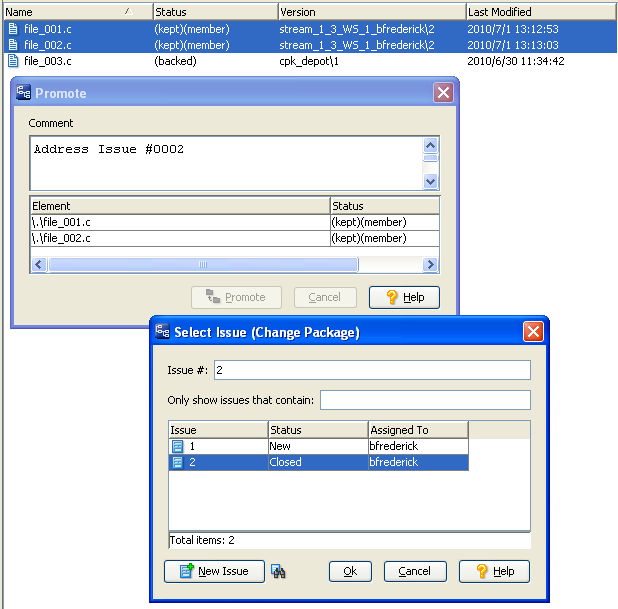618x609 pixels.
Task: Click the Issue # input field
Action: tap(371, 370)
